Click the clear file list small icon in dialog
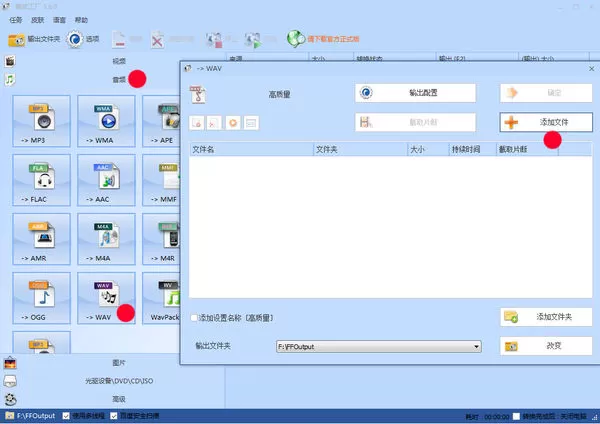 [x=214, y=123]
